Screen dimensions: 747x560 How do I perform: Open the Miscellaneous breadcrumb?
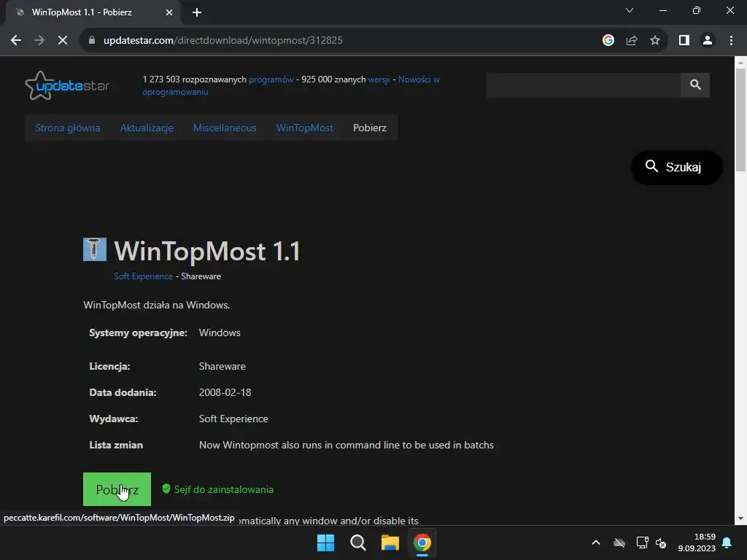[x=225, y=128]
